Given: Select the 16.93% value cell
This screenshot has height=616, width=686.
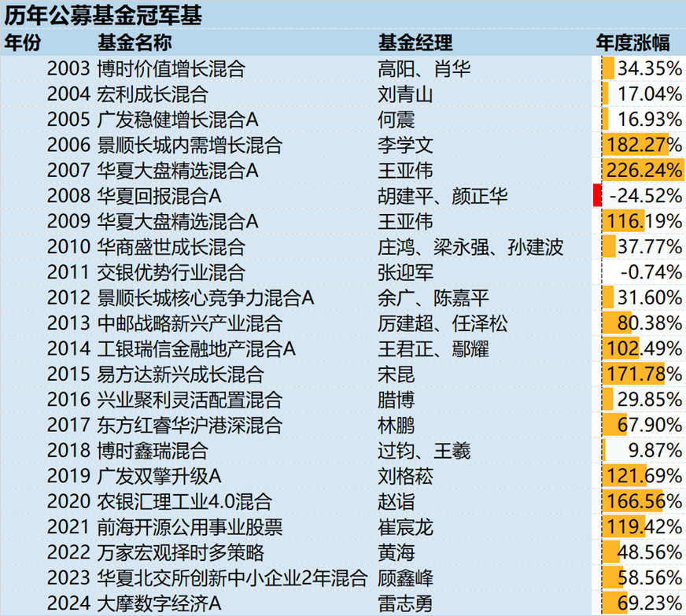Looking at the screenshot, I should pos(650,120).
